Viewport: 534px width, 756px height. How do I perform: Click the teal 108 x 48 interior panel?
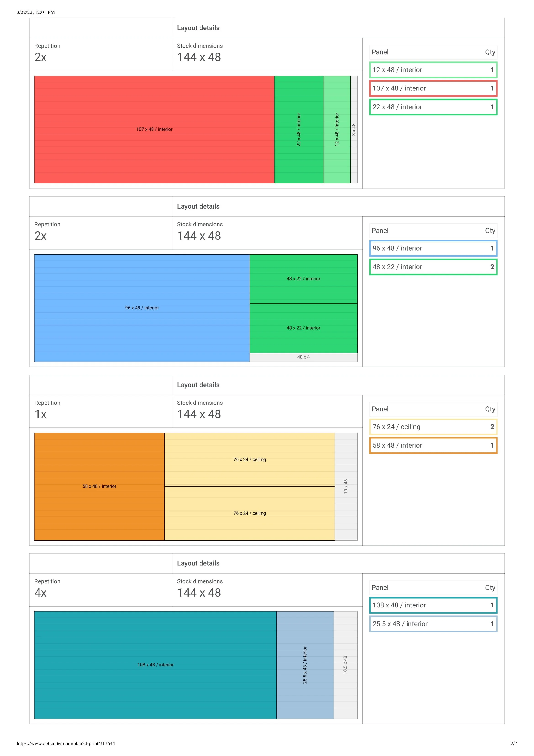tap(155, 665)
